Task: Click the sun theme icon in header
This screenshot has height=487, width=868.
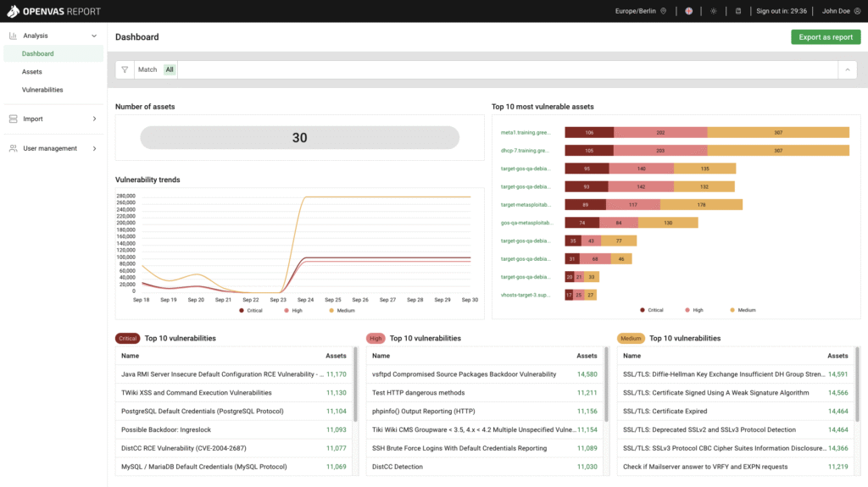Action: coord(713,11)
